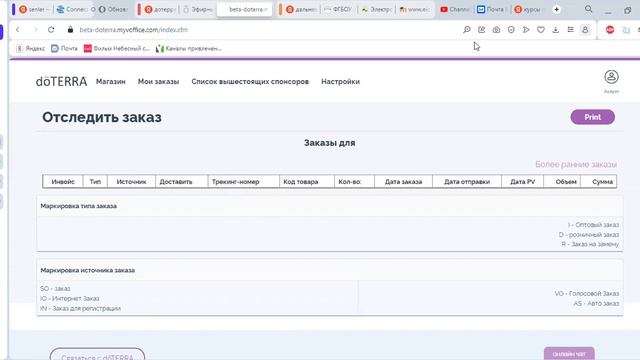Switch to the курсы browser tab
This screenshot has height=360, width=640.
528,9
